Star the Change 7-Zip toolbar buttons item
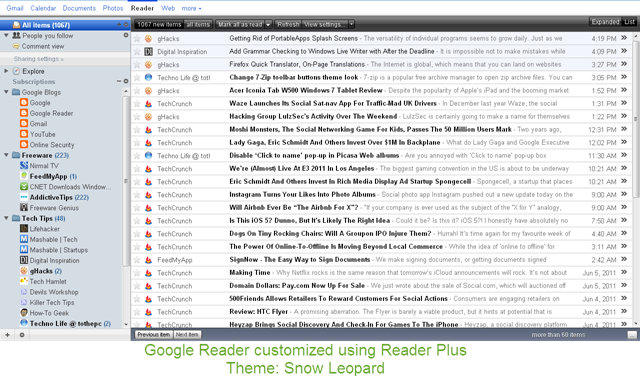640x376 pixels. pos(137,78)
